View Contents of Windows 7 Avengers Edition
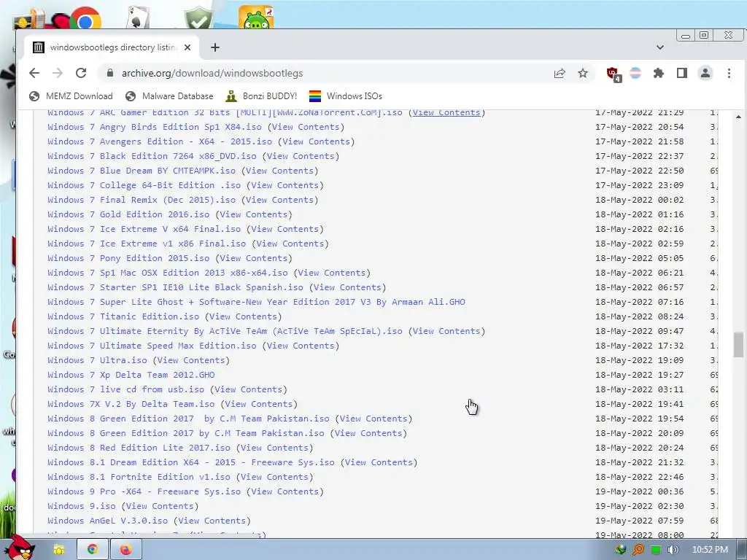The width and height of the screenshot is (747, 560). click(x=317, y=141)
